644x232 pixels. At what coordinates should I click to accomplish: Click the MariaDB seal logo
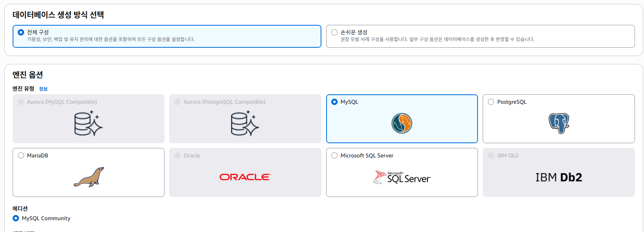pyautogui.click(x=88, y=177)
